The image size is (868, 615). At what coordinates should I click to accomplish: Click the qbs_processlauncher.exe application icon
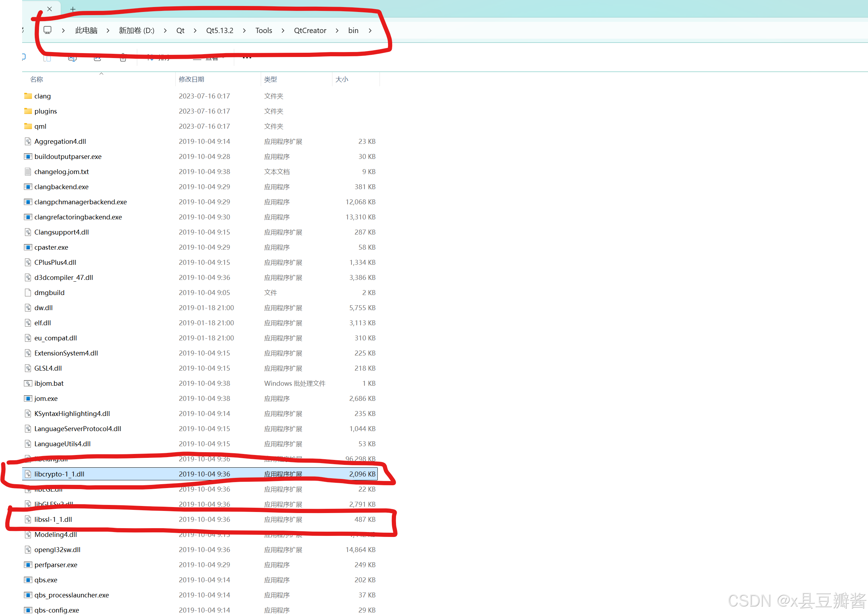pyautogui.click(x=28, y=595)
